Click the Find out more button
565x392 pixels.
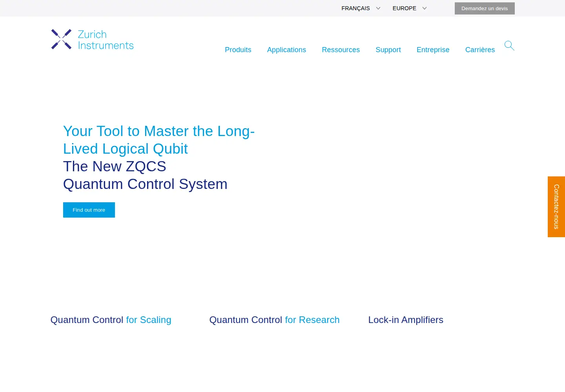pyautogui.click(x=89, y=210)
